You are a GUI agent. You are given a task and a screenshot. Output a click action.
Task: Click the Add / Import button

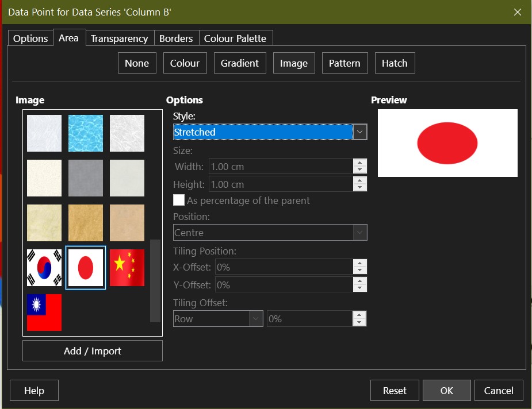[x=93, y=351]
